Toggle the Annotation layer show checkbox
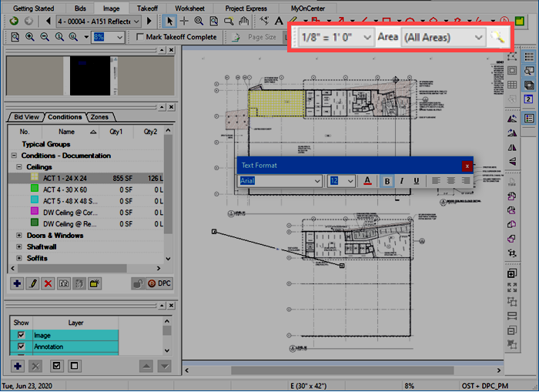The width and height of the screenshot is (539, 392). tap(22, 347)
